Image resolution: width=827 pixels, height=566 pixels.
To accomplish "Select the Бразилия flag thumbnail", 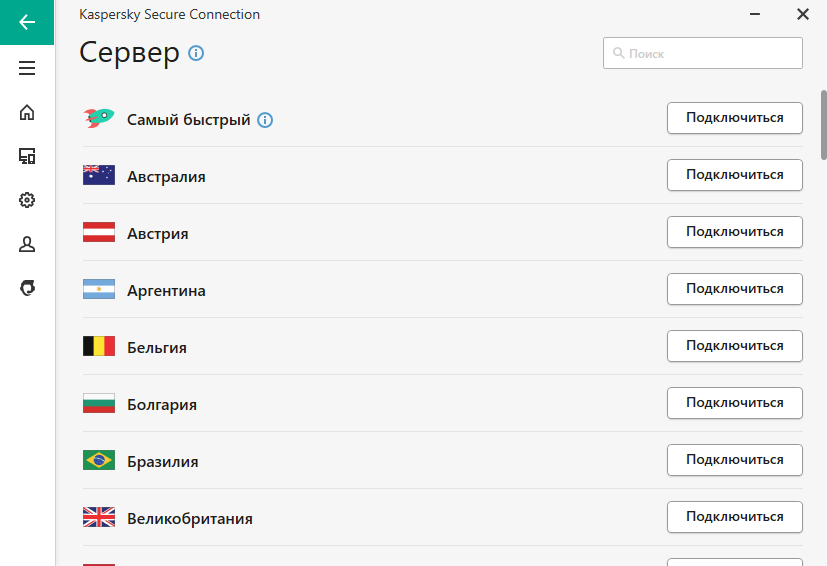I will point(99,460).
